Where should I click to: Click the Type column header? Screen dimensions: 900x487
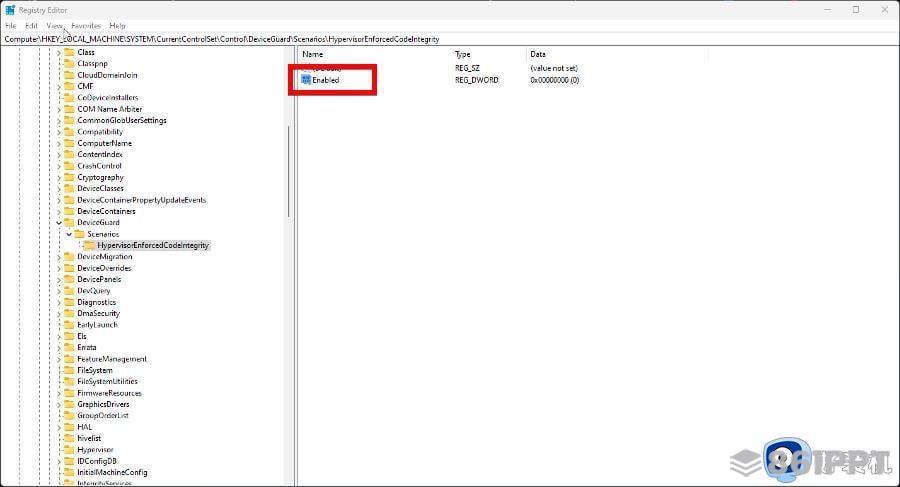click(x=463, y=54)
